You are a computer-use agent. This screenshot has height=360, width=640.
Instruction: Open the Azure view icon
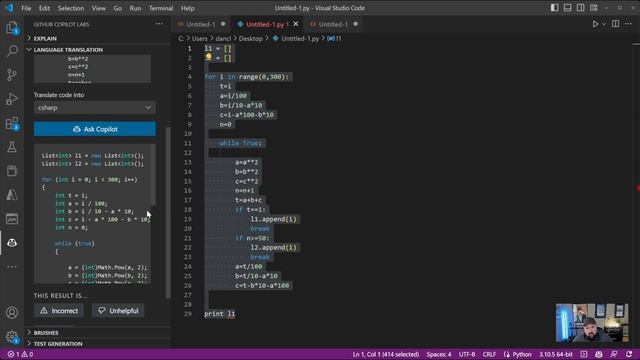tap(12, 195)
